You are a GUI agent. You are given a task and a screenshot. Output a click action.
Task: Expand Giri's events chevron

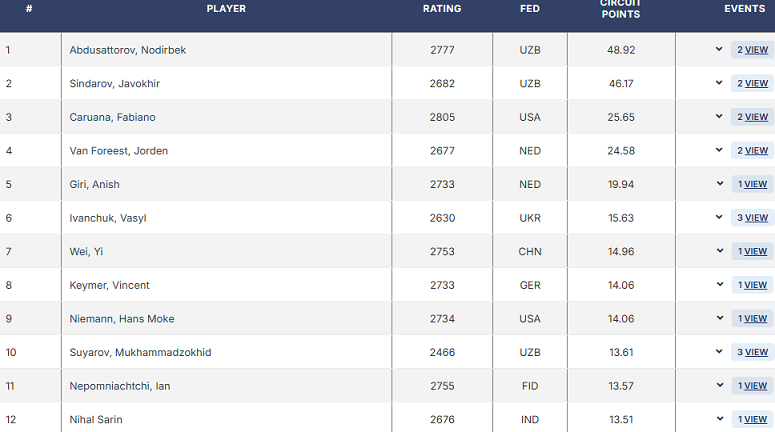pos(719,184)
